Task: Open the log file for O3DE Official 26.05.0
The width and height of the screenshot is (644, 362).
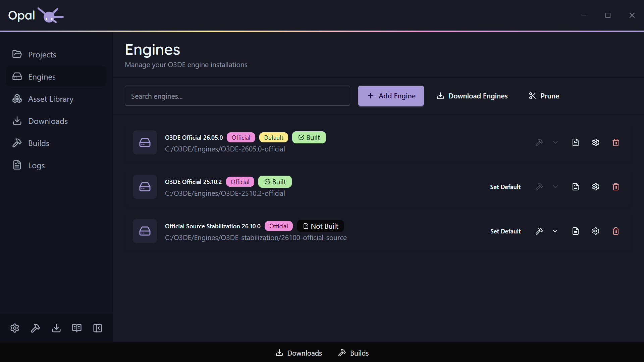Action: [x=576, y=142]
